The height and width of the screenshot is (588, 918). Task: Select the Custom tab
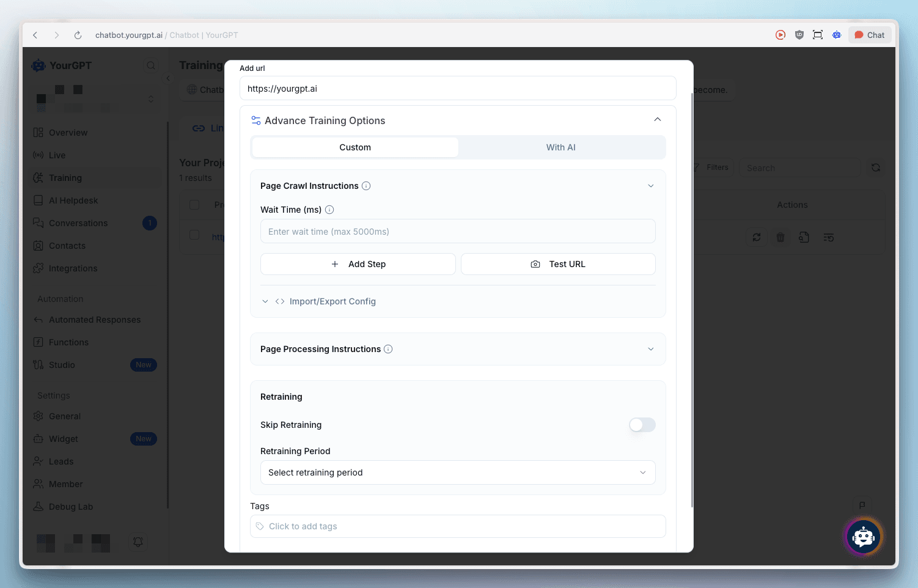pos(355,147)
